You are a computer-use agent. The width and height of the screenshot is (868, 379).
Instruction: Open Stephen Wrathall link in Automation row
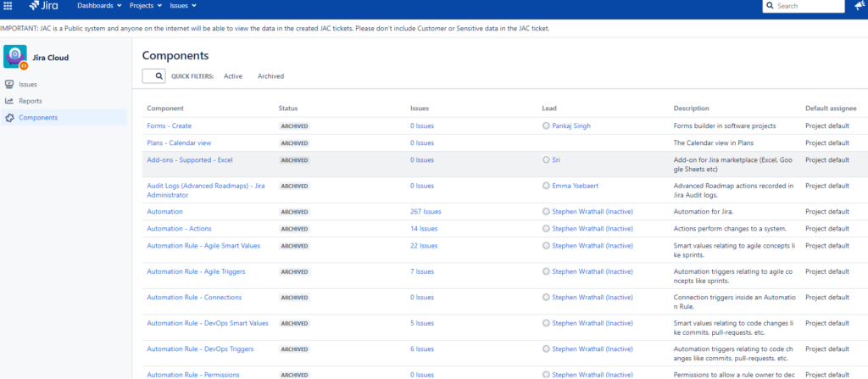click(593, 212)
